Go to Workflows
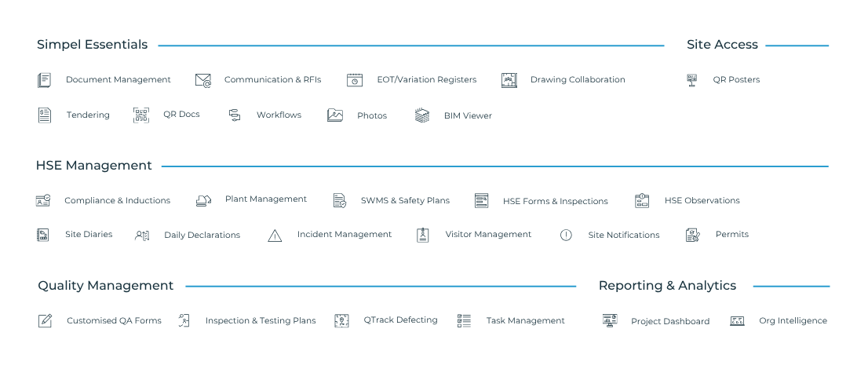868x369 pixels. click(x=279, y=115)
